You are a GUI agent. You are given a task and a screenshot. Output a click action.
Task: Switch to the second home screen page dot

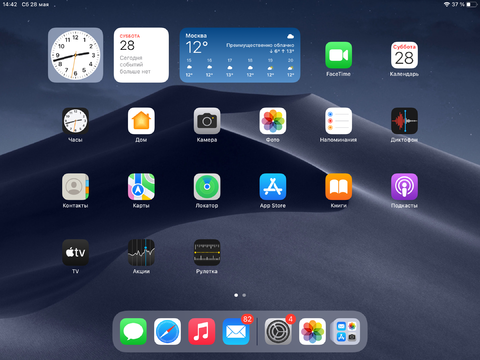coord(244,295)
